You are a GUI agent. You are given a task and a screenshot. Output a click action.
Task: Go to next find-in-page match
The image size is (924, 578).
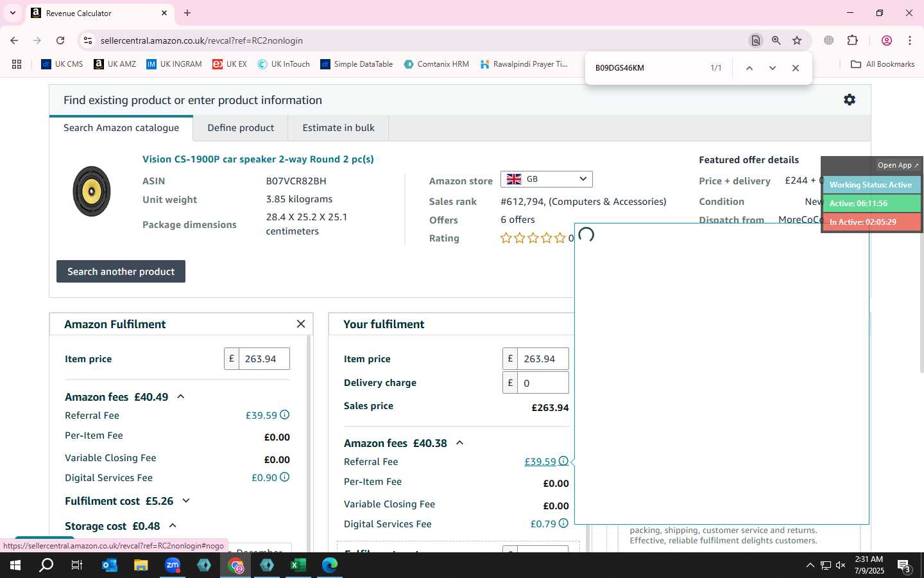click(773, 68)
